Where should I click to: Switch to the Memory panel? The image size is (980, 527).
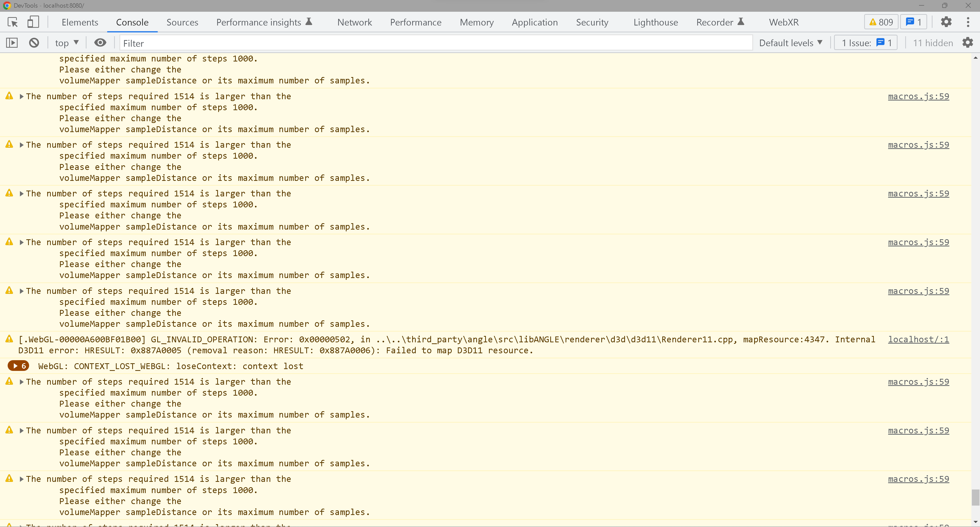pyautogui.click(x=476, y=22)
